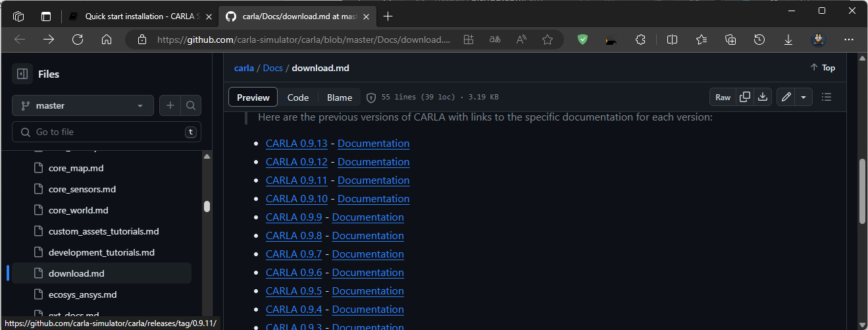This screenshot has width=868, height=330.
Task: Collapse the Files tree panel
Action: click(22, 74)
